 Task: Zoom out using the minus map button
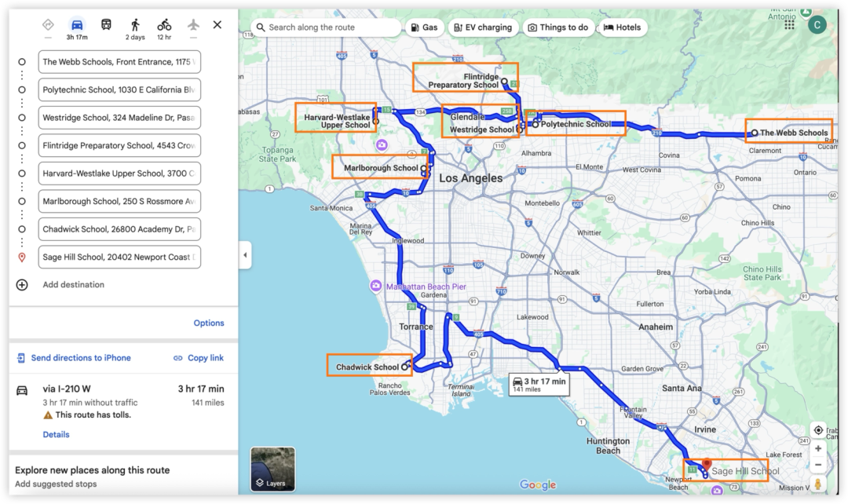[818, 465]
